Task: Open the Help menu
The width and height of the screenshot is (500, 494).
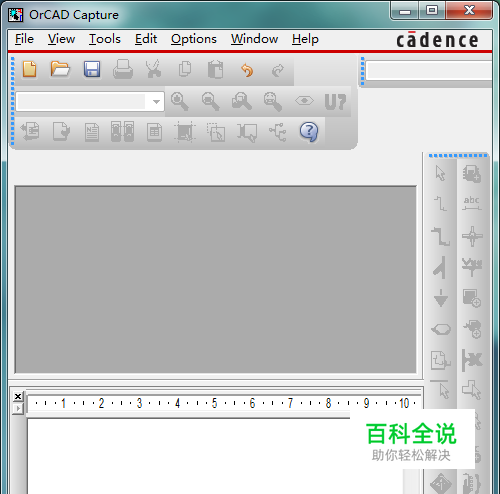Action: tap(305, 39)
